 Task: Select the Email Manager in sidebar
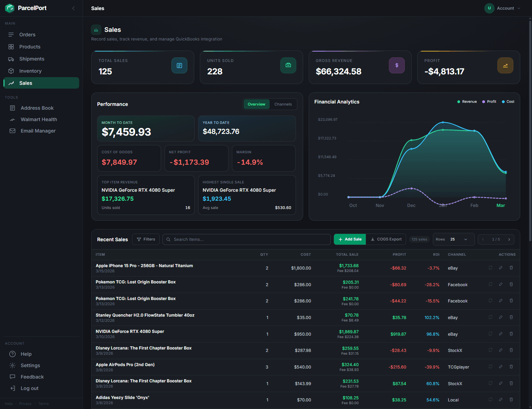coord(38,131)
